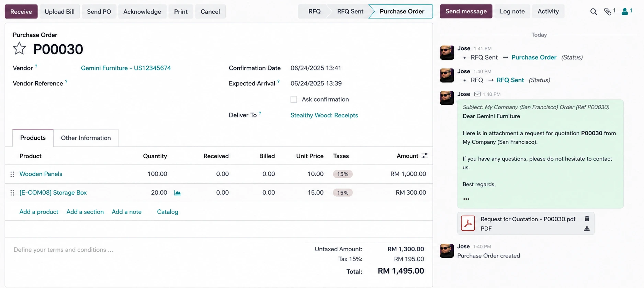Download the Request for Quotation PDF attachment

587,229
